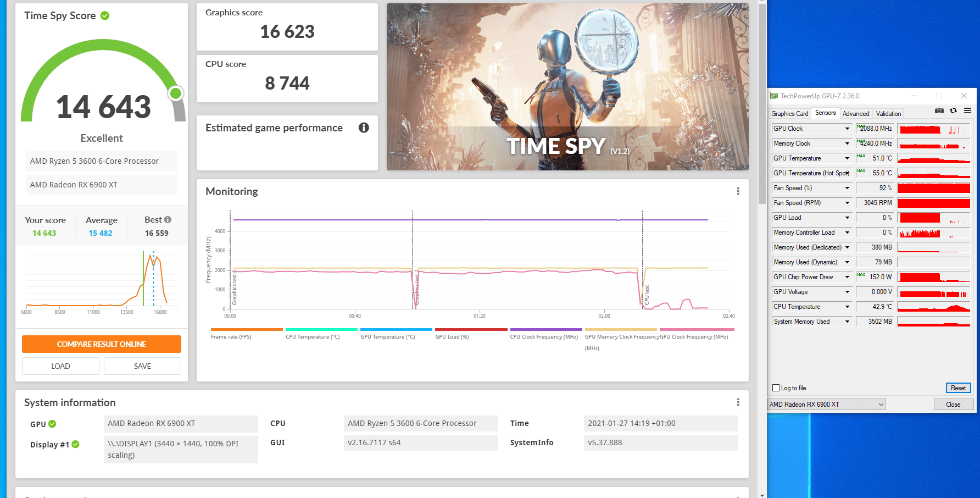Open the Monitoring panel three-dot menu
This screenshot has height=498, width=980.
[x=738, y=191]
